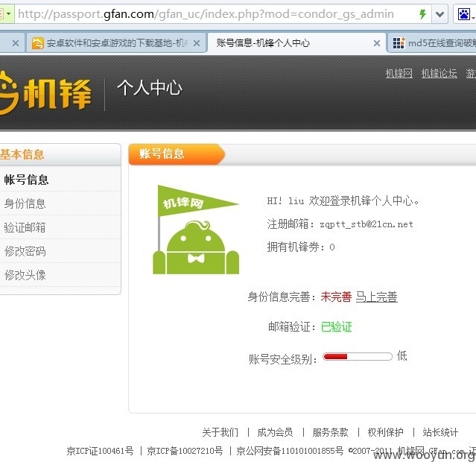Open the 关于我们 footer link
Viewport: 476px width, 462px height.
[x=220, y=432]
